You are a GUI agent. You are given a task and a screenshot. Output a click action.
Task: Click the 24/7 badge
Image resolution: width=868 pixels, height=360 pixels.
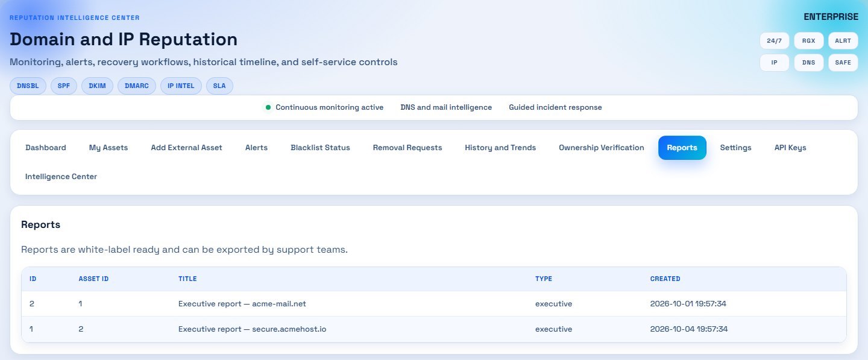tap(775, 40)
